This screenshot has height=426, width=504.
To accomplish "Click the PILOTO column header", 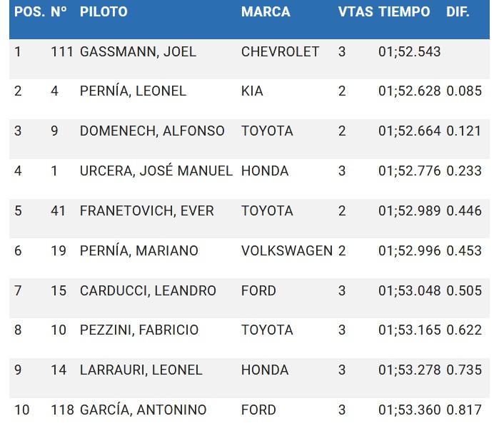I will click(x=104, y=12).
